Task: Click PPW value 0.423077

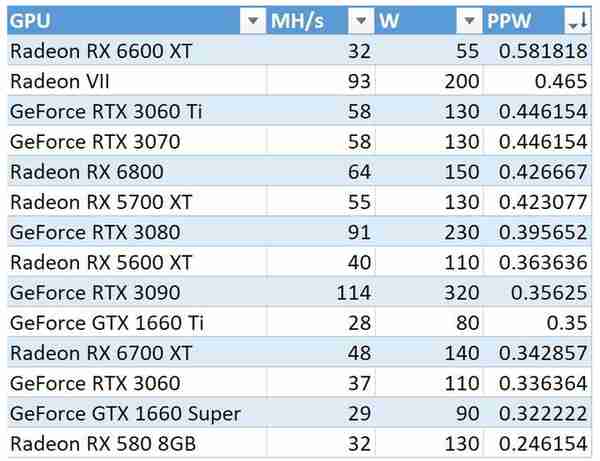Action: coord(543,202)
